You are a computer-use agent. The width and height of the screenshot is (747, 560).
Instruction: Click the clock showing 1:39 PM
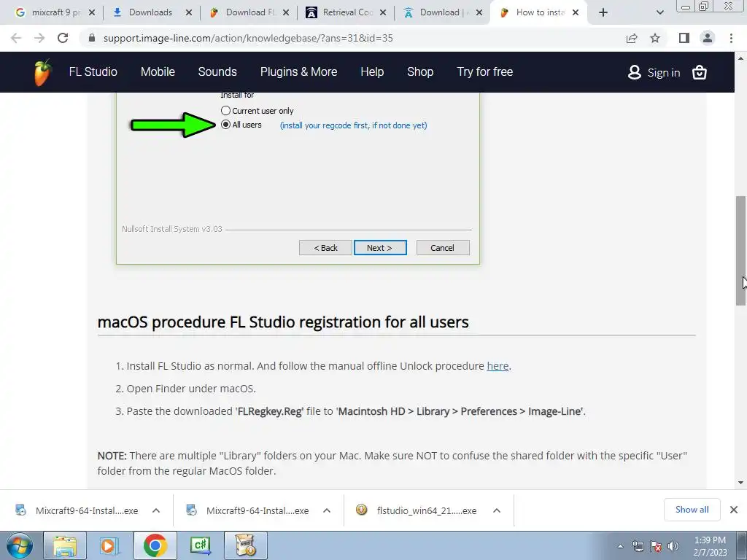pyautogui.click(x=710, y=540)
